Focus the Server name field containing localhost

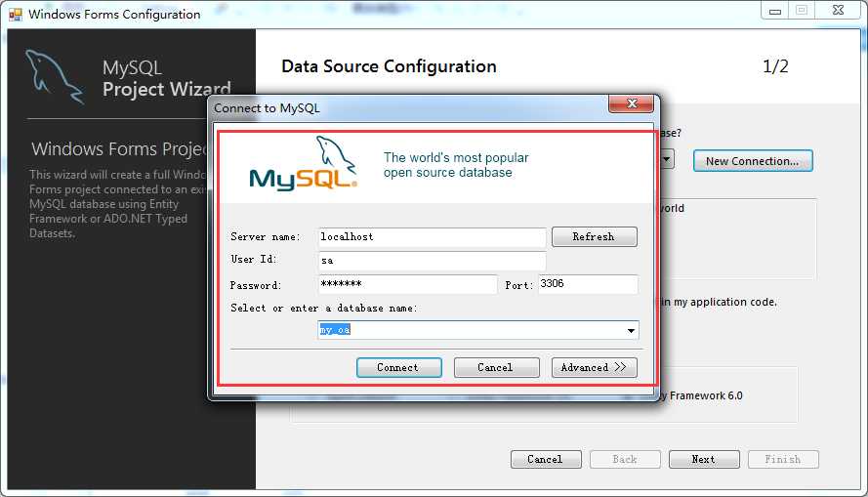[432, 237]
